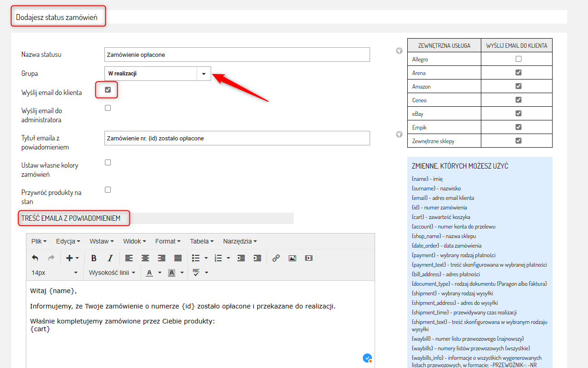Open the Narzędzia menu

pyautogui.click(x=240, y=241)
